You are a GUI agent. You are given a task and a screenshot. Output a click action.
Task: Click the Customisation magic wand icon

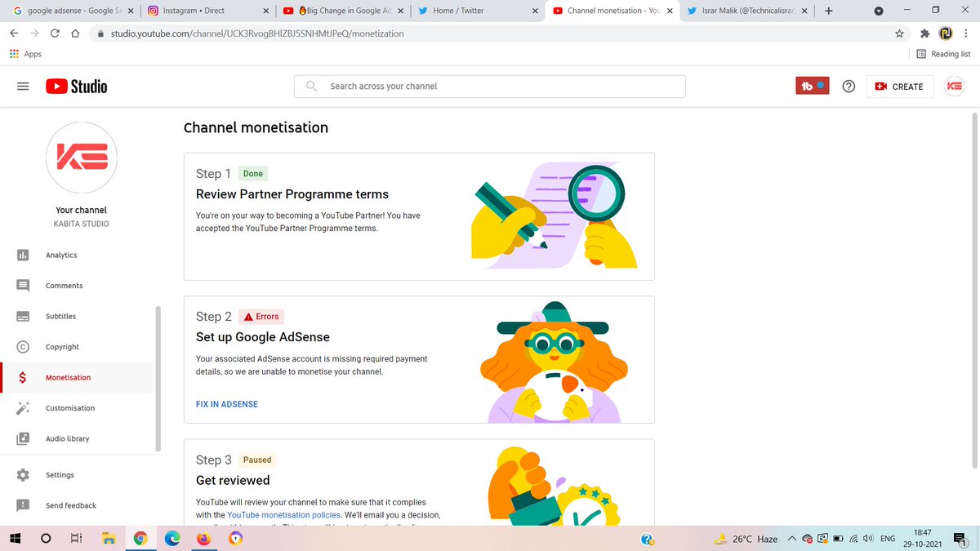pyautogui.click(x=23, y=408)
